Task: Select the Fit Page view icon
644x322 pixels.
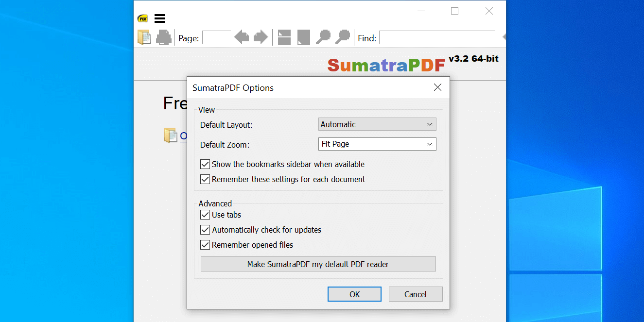Action: [303, 37]
